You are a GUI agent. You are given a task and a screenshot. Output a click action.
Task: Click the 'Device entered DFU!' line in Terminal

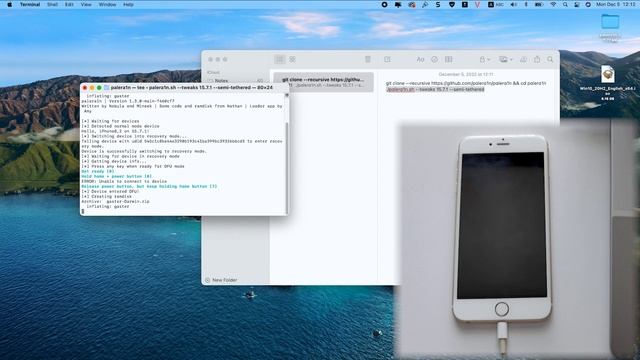tap(110, 191)
